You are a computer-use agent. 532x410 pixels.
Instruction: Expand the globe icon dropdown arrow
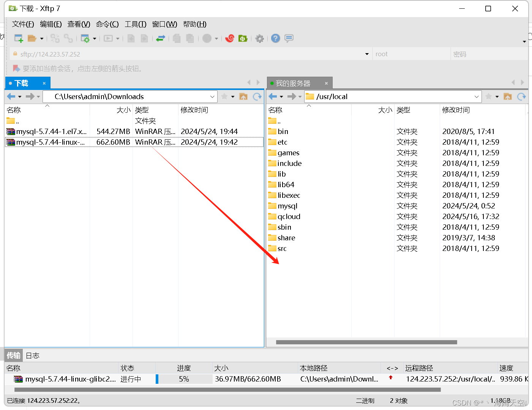coord(216,39)
